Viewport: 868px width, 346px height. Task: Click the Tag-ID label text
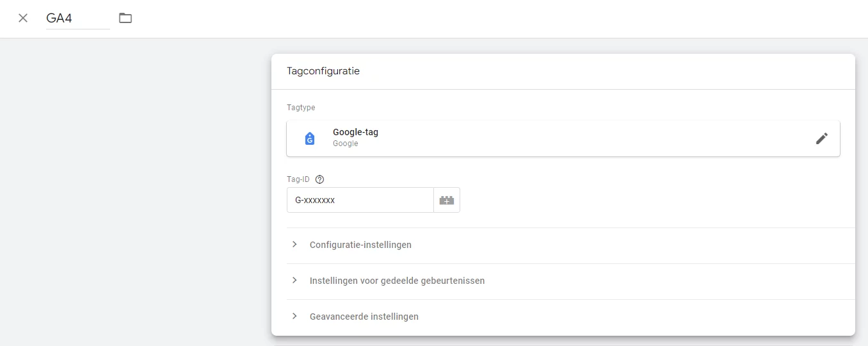[x=298, y=179]
